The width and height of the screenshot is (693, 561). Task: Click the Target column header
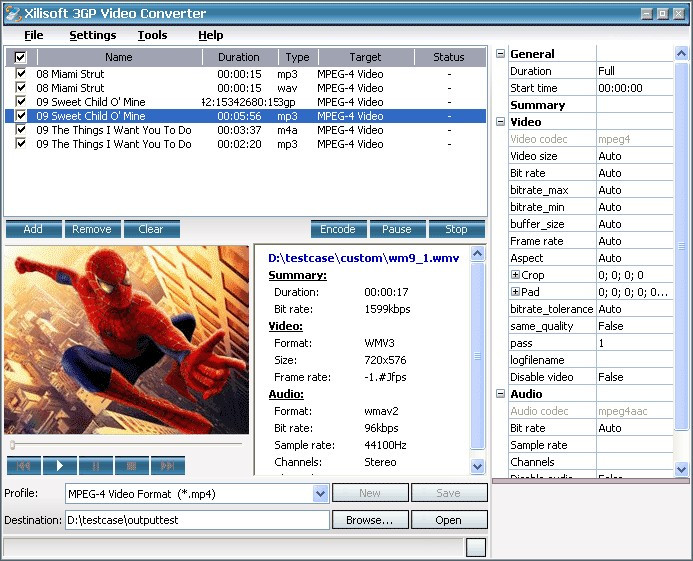pyautogui.click(x=366, y=57)
